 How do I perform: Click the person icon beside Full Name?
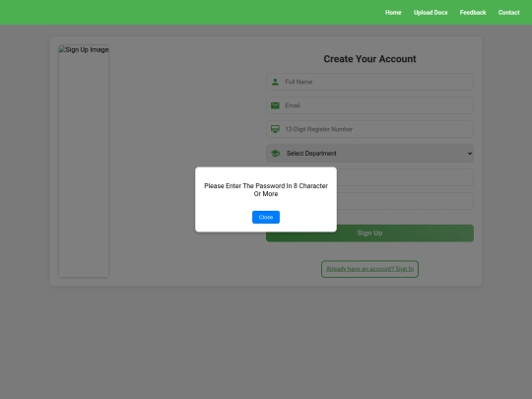pos(275,82)
